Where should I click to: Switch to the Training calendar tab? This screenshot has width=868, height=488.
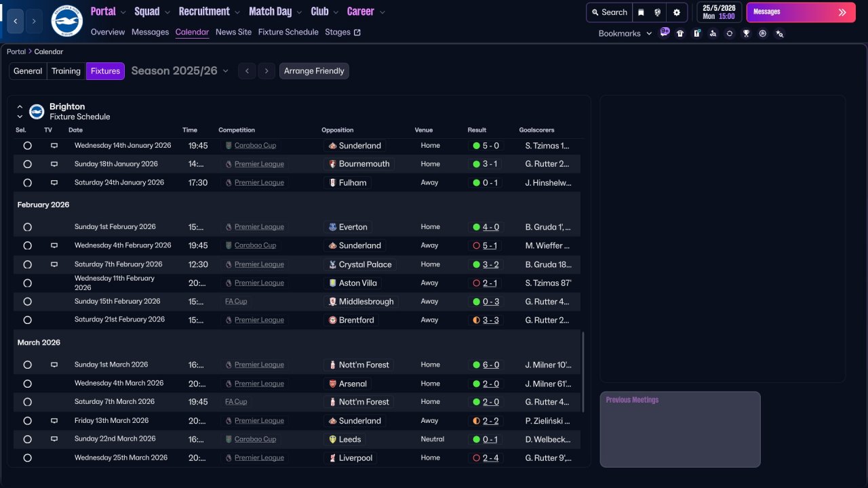click(x=66, y=71)
